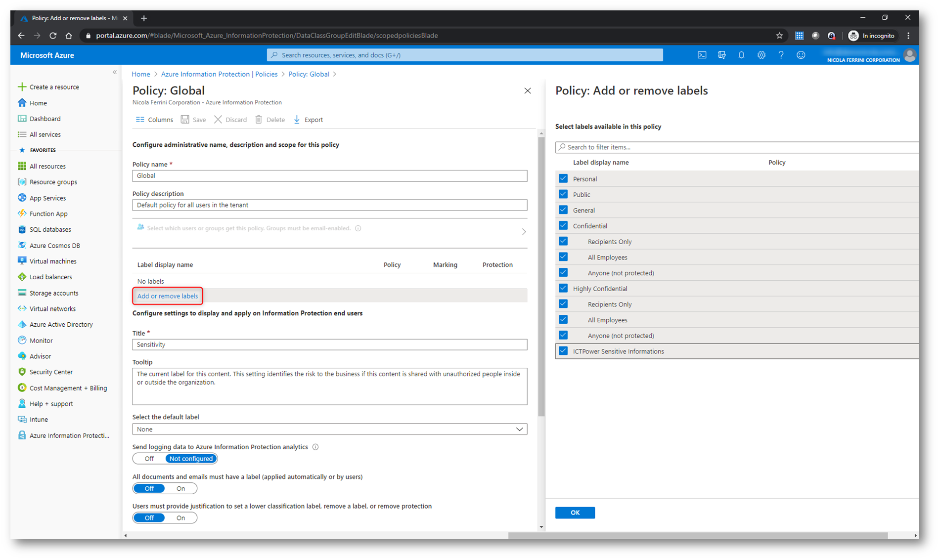Turn On justification for lowering classification
940x560 pixels.
(181, 517)
